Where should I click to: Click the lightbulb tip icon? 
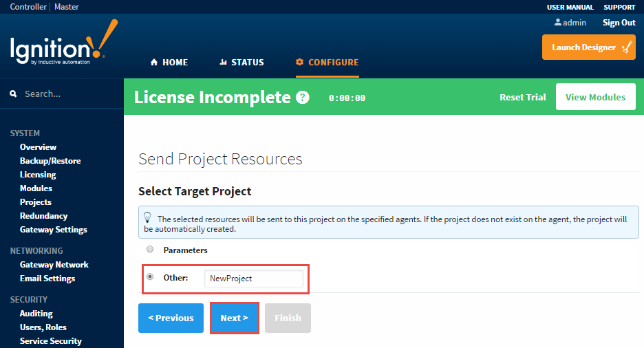pyautogui.click(x=147, y=217)
